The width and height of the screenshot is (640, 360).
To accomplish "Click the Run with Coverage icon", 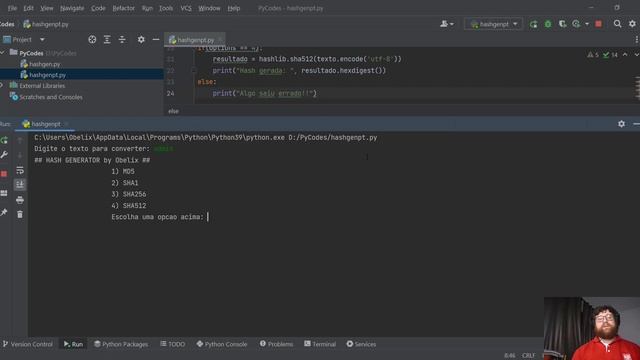I will [x=562, y=24].
